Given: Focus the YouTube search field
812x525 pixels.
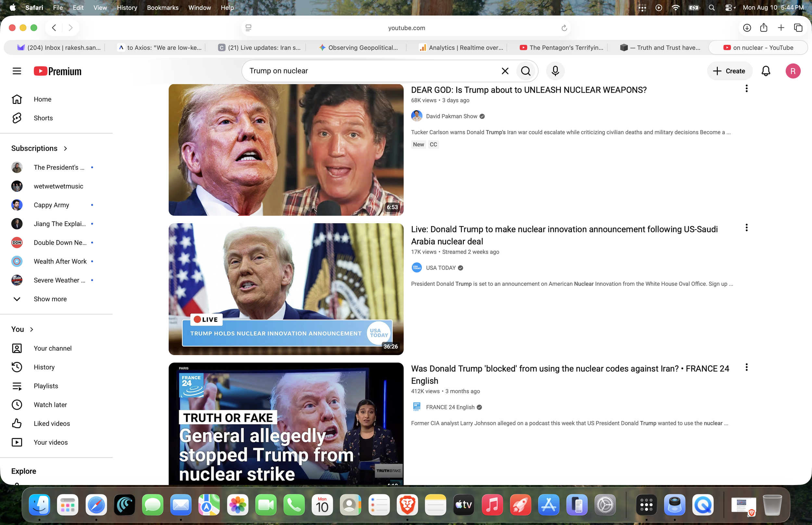Looking at the screenshot, I should [372, 71].
